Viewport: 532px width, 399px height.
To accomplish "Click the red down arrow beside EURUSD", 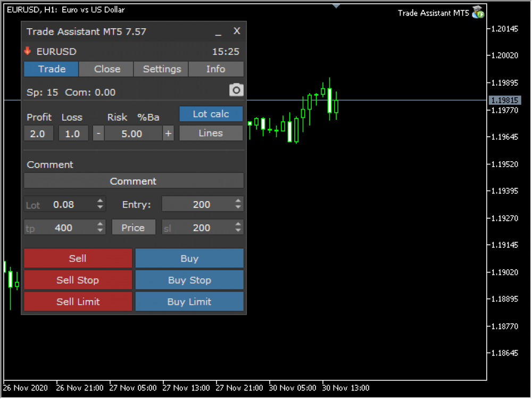I will (28, 51).
